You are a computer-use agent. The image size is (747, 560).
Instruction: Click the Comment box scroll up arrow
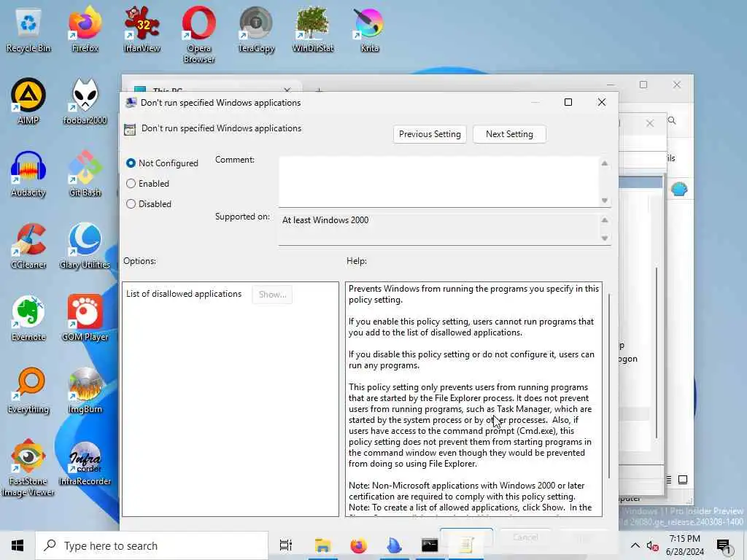pyautogui.click(x=605, y=163)
